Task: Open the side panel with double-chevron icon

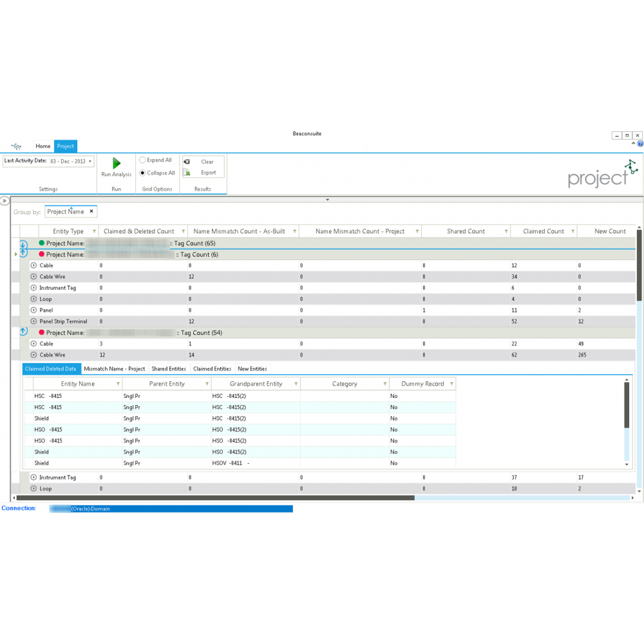Action: coord(5,201)
